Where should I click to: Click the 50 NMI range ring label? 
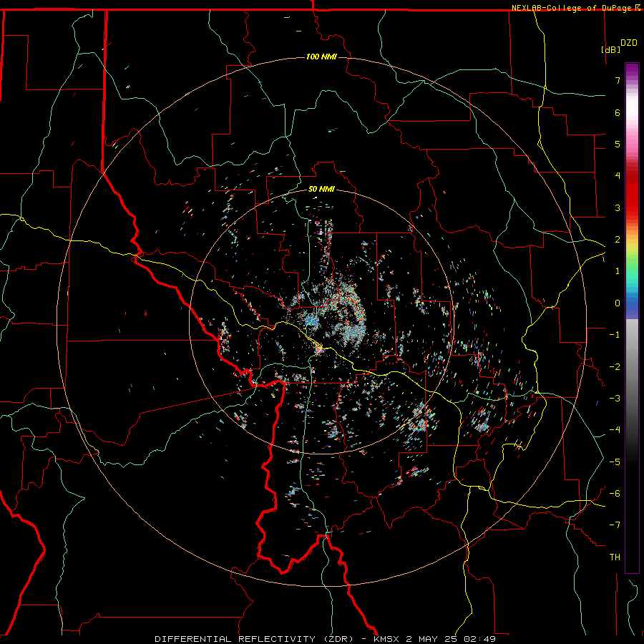click(x=321, y=189)
